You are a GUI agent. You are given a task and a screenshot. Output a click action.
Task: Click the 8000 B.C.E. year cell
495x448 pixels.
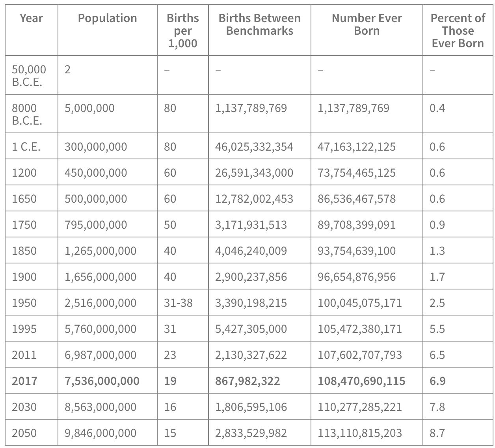tap(27, 114)
